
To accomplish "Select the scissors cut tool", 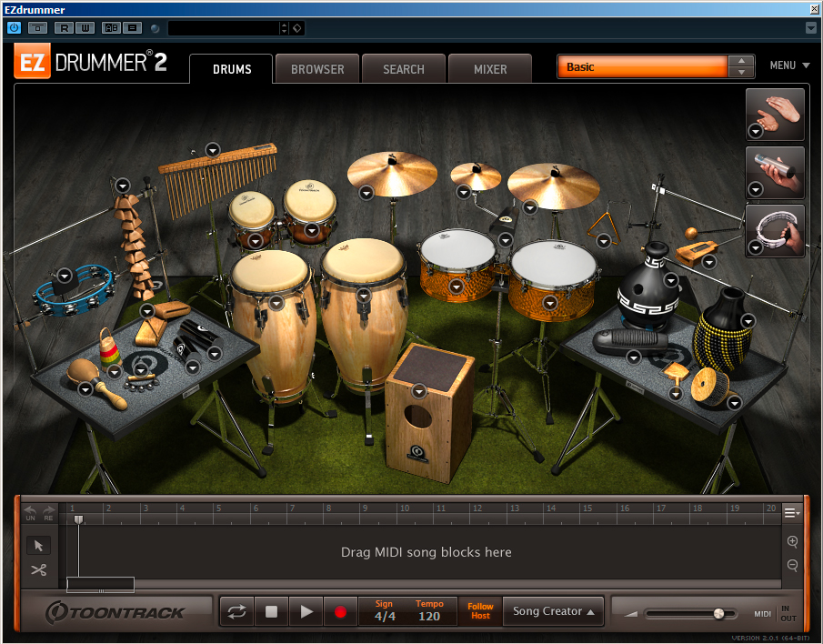I will coord(39,570).
